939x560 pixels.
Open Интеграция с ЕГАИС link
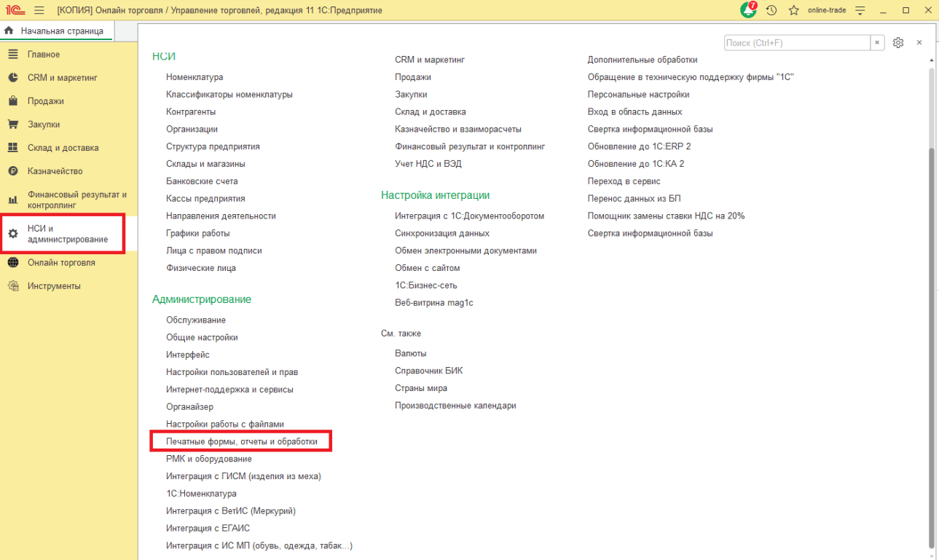tap(208, 528)
